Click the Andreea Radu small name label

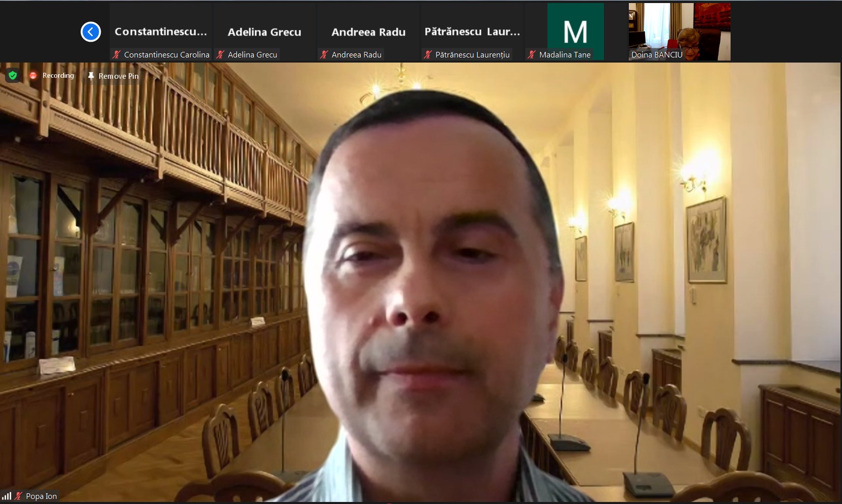(357, 55)
